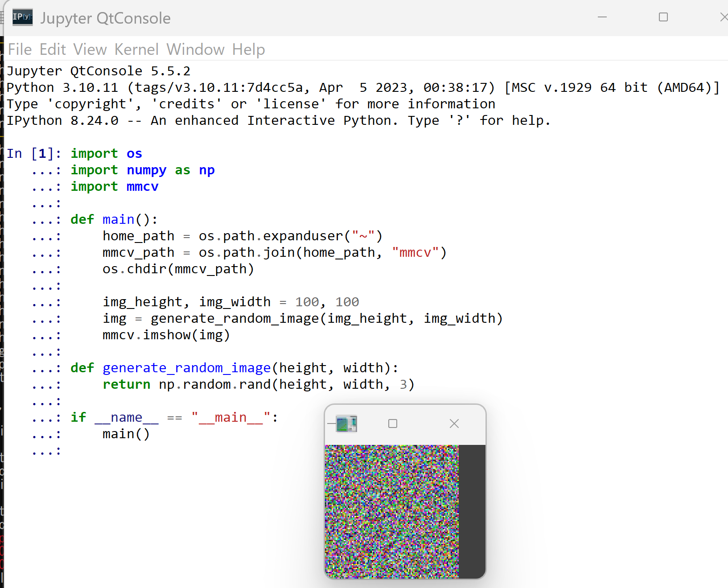Open the Kernel menu
The width and height of the screenshot is (728, 588).
136,49
